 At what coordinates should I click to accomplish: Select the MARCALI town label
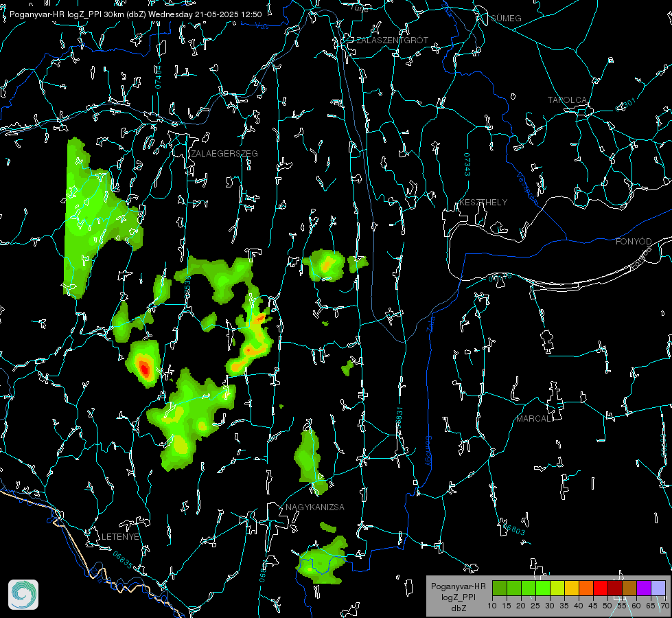[x=535, y=419]
